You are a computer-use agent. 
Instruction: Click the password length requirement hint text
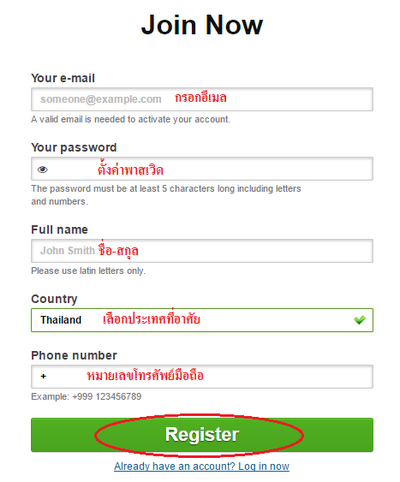tap(166, 195)
